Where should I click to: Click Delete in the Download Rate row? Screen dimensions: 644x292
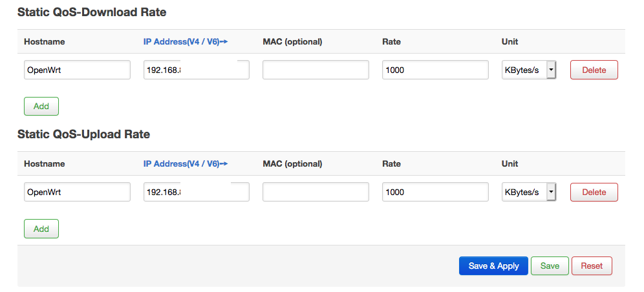(x=594, y=70)
